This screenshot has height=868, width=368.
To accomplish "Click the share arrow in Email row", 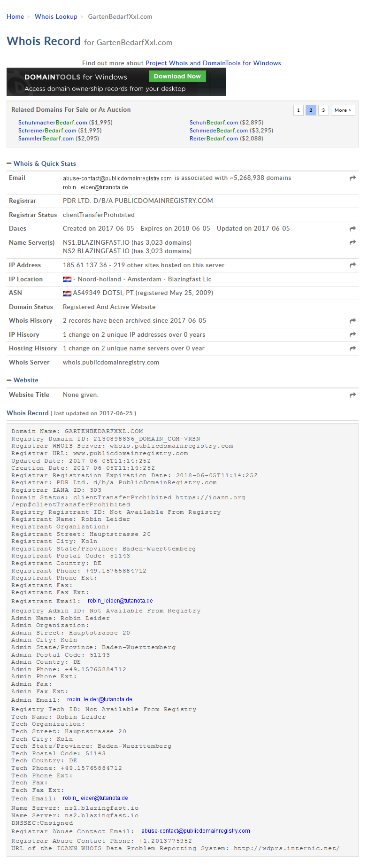I will tap(353, 178).
